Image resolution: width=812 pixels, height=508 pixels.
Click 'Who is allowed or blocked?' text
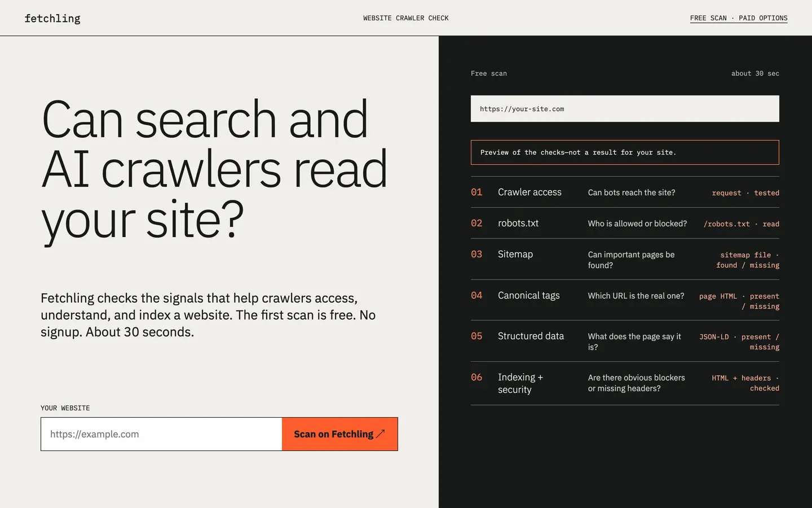pos(637,224)
